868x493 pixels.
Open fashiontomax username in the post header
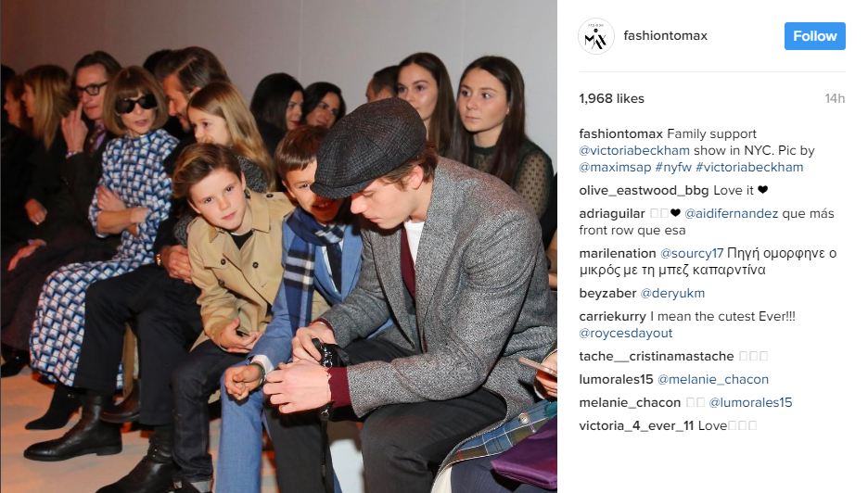pyautogui.click(x=666, y=35)
